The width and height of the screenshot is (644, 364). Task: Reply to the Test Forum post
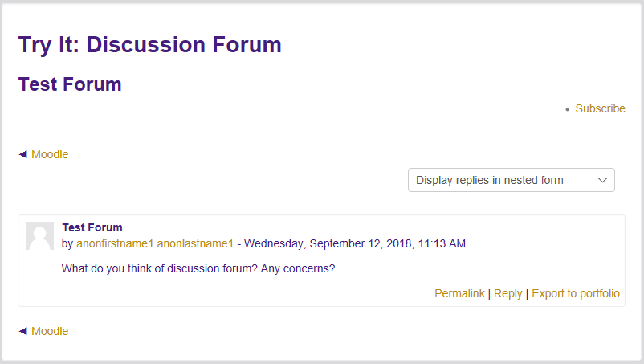click(x=507, y=293)
